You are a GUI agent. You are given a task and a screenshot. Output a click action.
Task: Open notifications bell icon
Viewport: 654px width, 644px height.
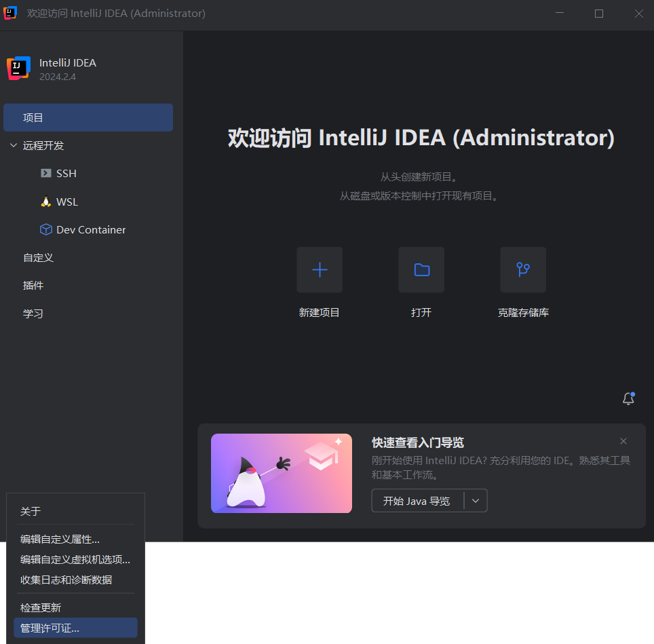pyautogui.click(x=628, y=399)
